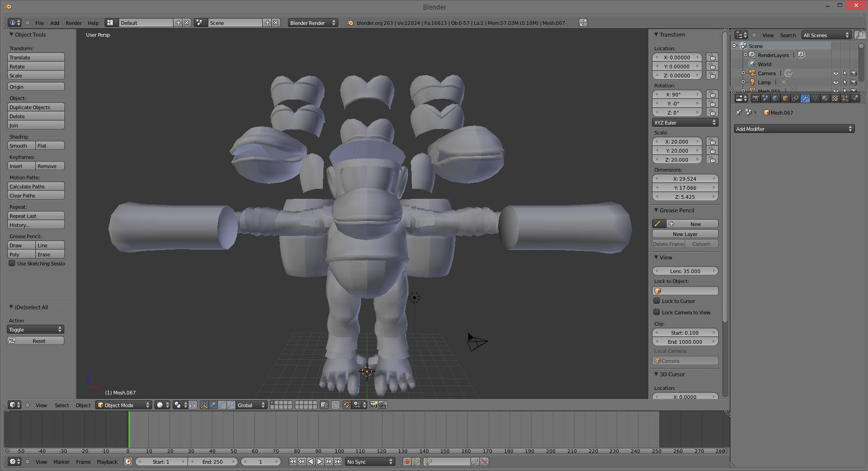
Task: Click the play animation forward button
Action: [x=320, y=462]
